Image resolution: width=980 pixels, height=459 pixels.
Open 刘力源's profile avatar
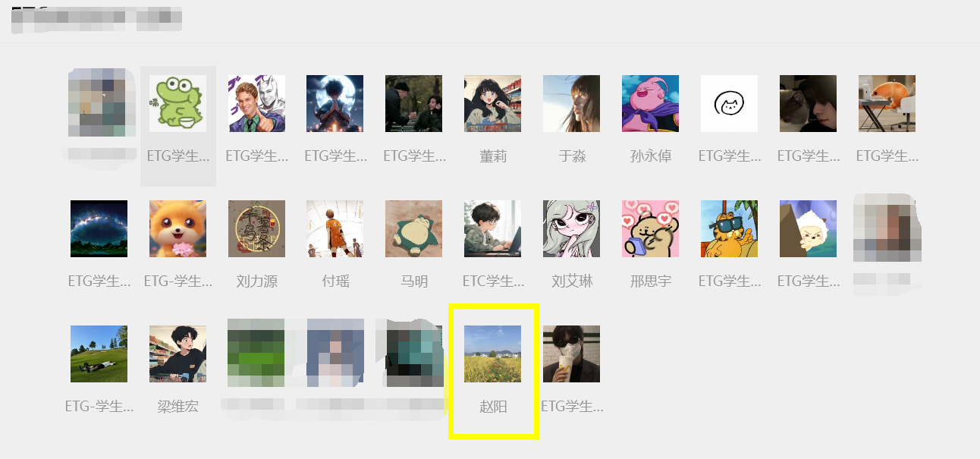(257, 228)
